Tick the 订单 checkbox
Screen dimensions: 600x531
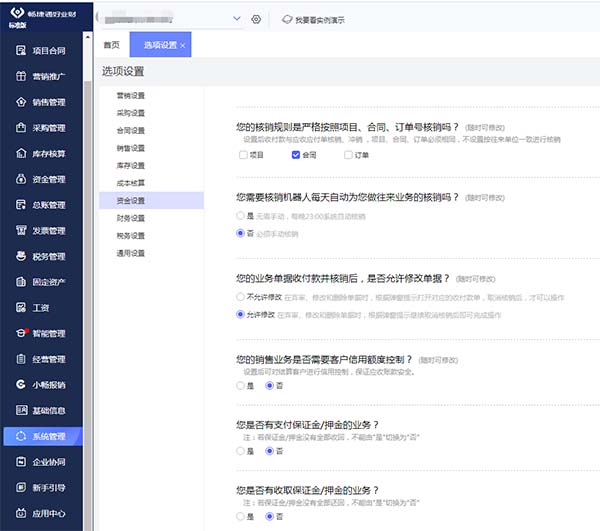coord(348,155)
